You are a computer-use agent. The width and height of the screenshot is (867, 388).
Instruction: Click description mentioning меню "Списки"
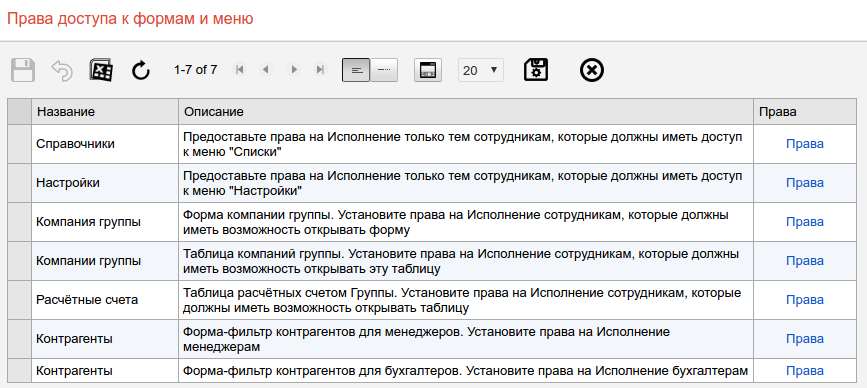point(466,144)
